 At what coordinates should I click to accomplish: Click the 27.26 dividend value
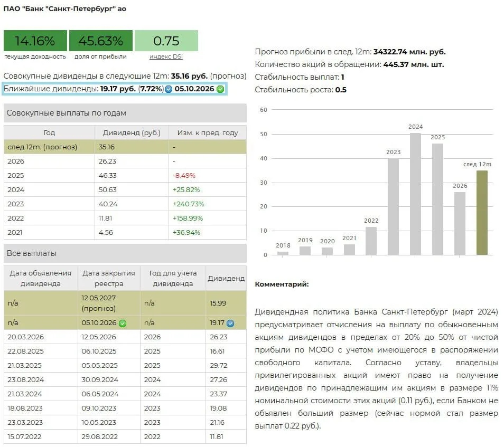point(219,380)
